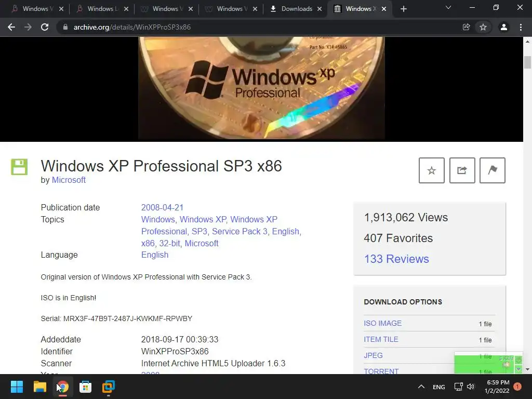Open the Service Pack 3 topic link
The width and height of the screenshot is (532, 399).
240,231
